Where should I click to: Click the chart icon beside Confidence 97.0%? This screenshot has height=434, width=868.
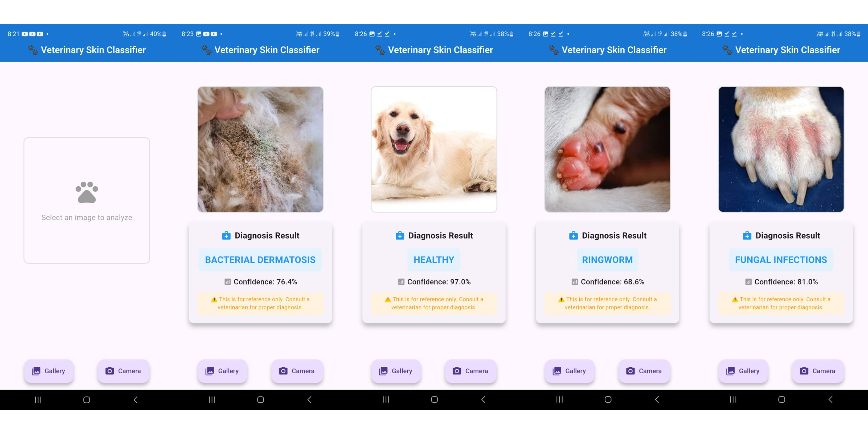click(401, 282)
